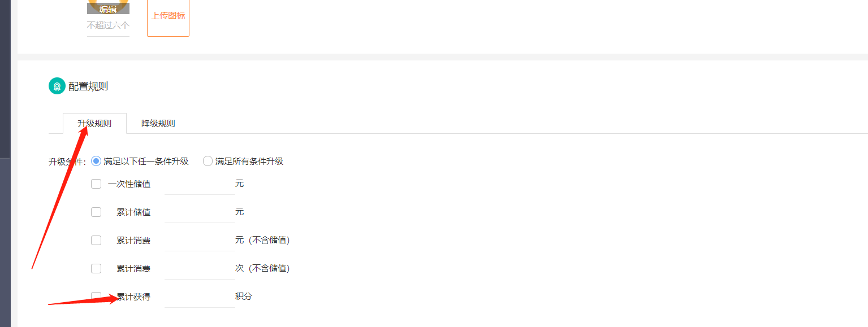Select the 满足以下任一条件升级 radio option

(x=96, y=161)
